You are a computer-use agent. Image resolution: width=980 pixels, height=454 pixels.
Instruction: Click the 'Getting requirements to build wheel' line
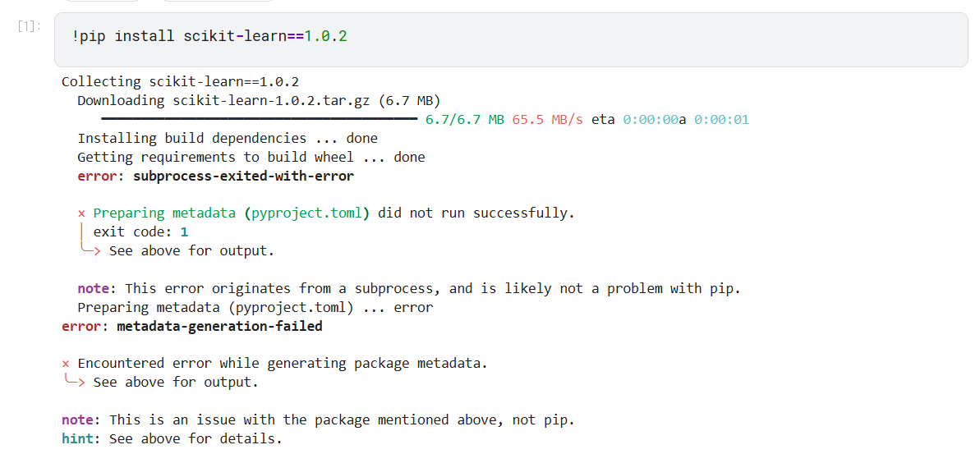[251, 157]
